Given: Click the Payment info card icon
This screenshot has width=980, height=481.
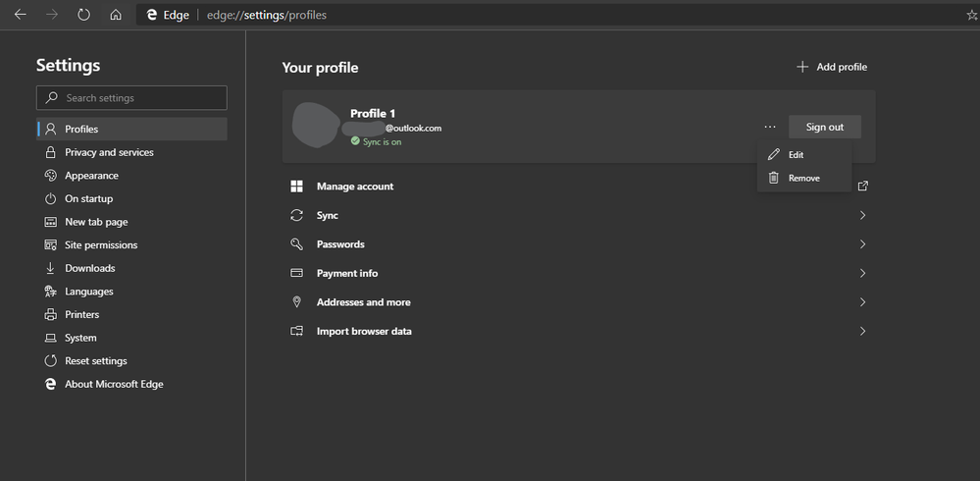Looking at the screenshot, I should (x=297, y=273).
